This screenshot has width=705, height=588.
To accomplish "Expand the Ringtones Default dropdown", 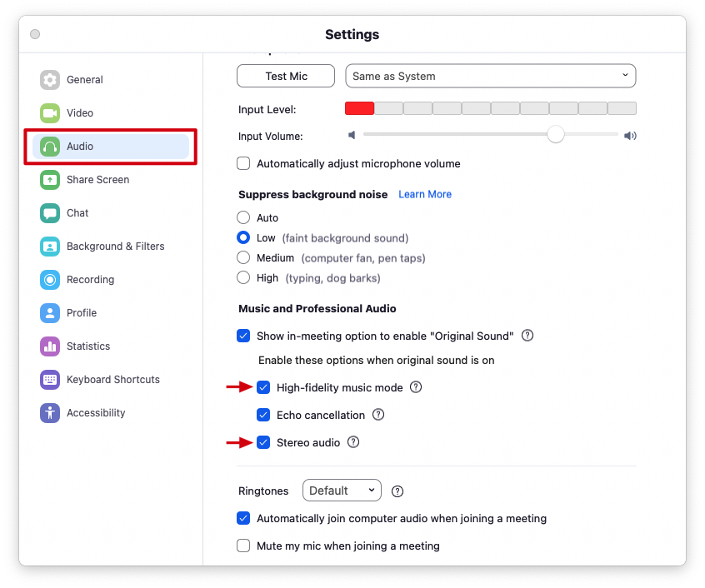I will coord(342,491).
